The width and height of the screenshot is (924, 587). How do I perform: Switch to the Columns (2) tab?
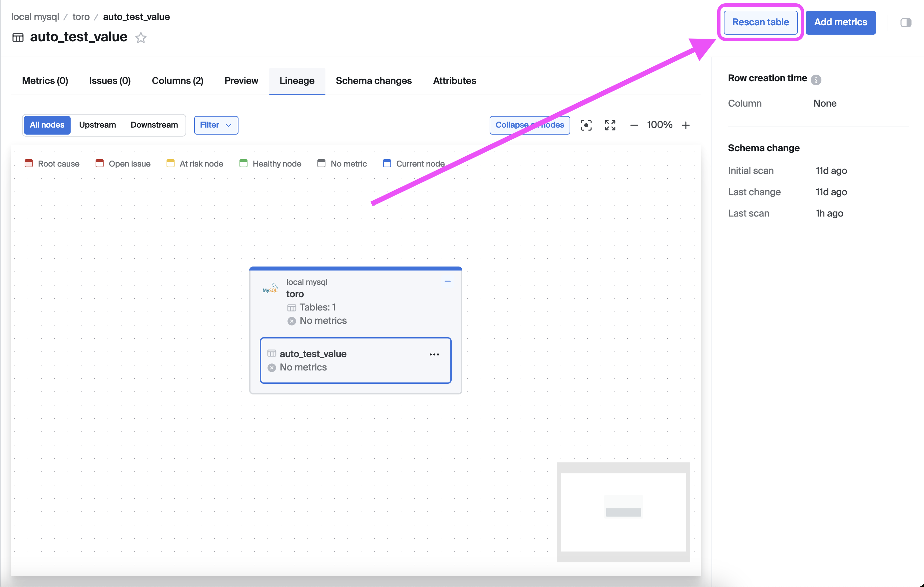coord(177,81)
